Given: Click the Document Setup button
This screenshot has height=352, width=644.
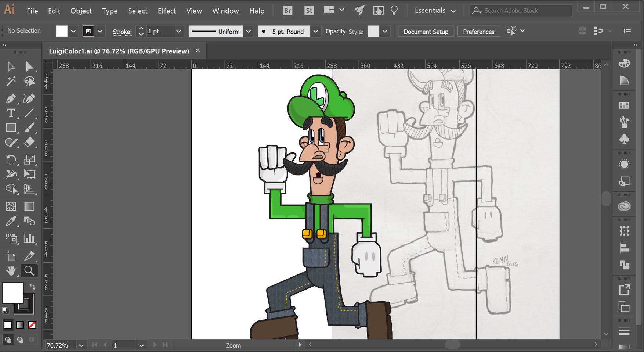Looking at the screenshot, I should (x=426, y=32).
